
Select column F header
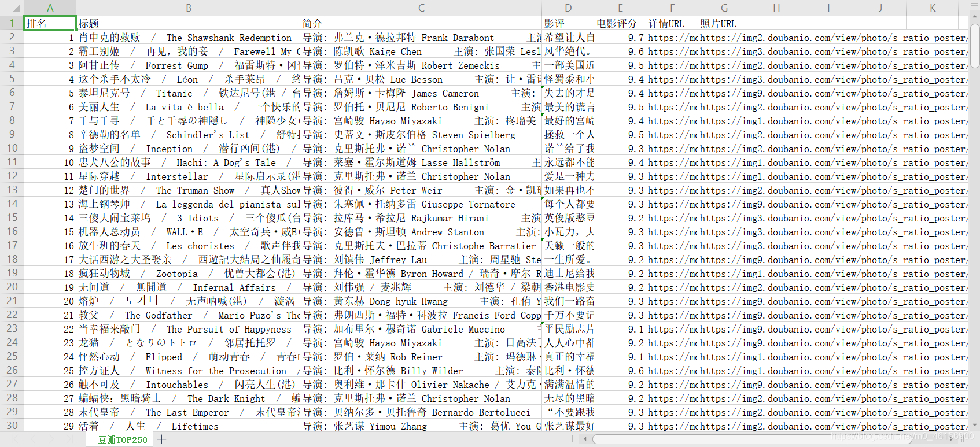tap(672, 8)
